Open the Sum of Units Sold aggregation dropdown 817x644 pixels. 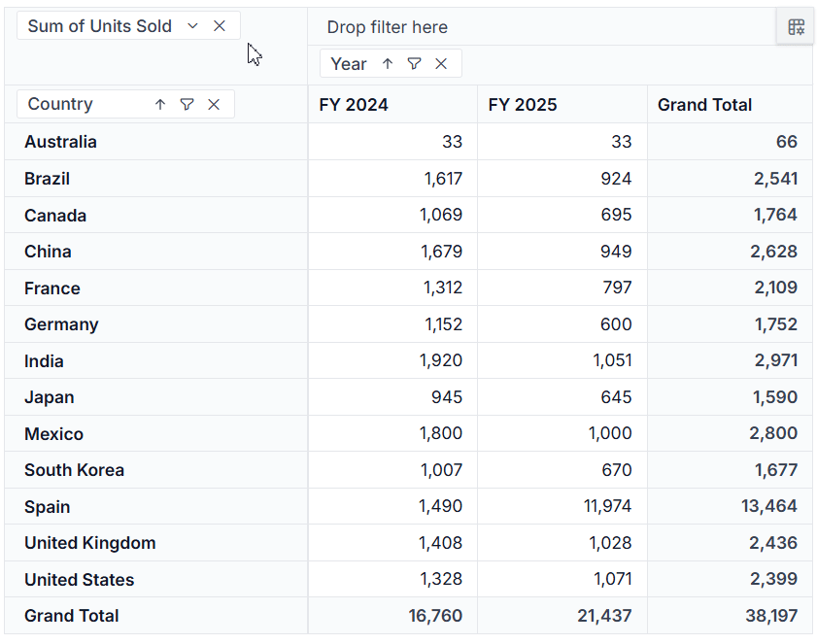pos(192,26)
